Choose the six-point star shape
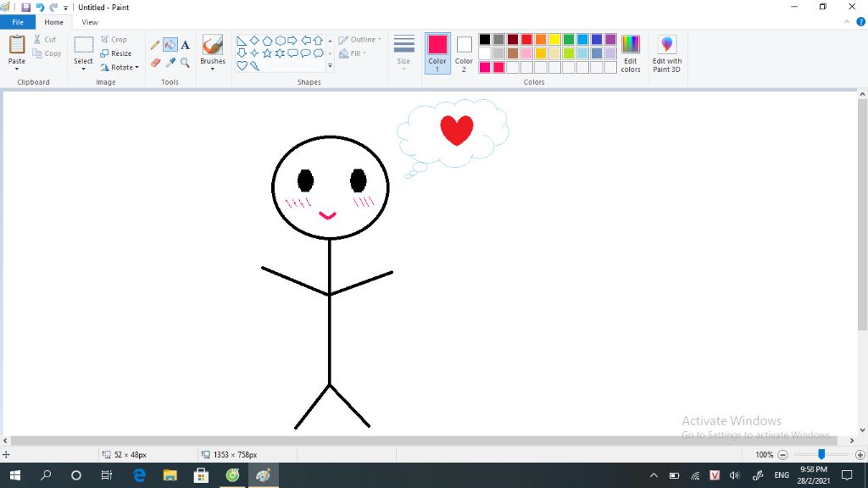 280,53
